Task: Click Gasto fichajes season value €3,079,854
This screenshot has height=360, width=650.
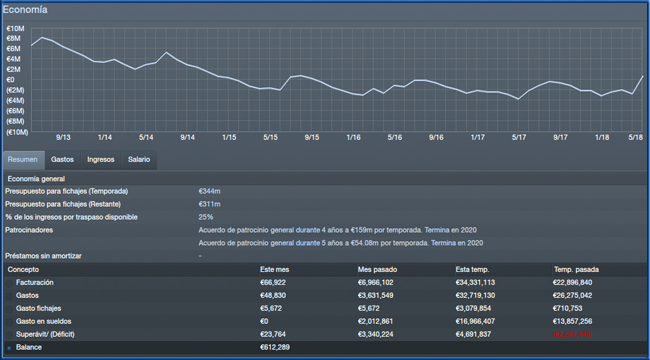Action: coord(473,308)
